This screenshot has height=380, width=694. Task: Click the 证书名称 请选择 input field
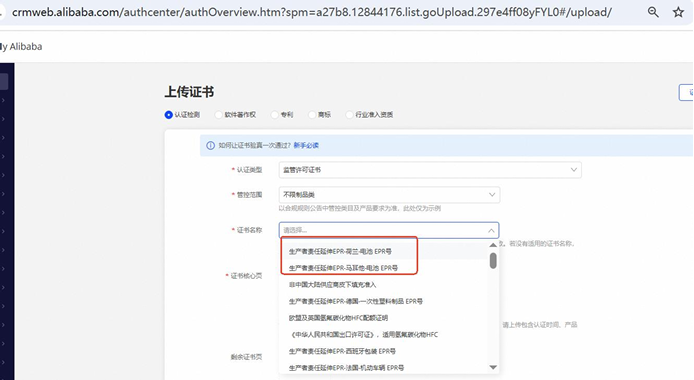pos(389,230)
